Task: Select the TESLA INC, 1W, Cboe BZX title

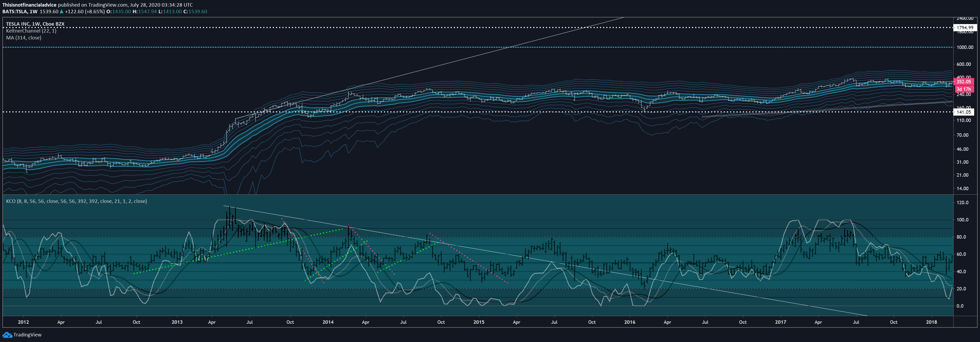Action: pos(35,24)
